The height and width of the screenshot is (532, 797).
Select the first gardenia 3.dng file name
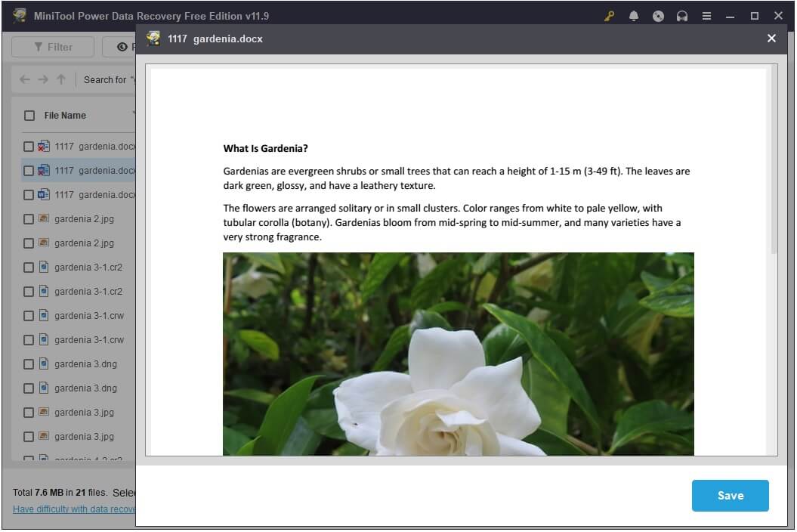click(85, 364)
